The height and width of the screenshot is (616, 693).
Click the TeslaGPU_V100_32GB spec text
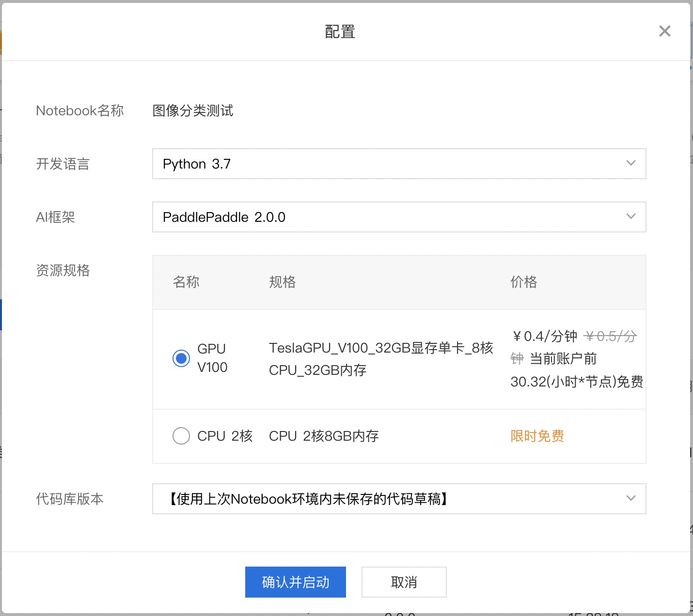point(381,359)
